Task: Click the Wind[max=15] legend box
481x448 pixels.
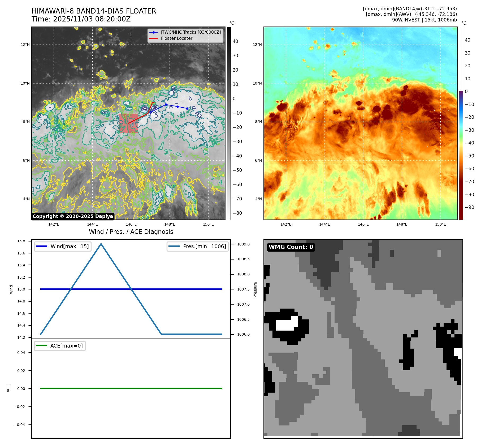Action: 63,246
